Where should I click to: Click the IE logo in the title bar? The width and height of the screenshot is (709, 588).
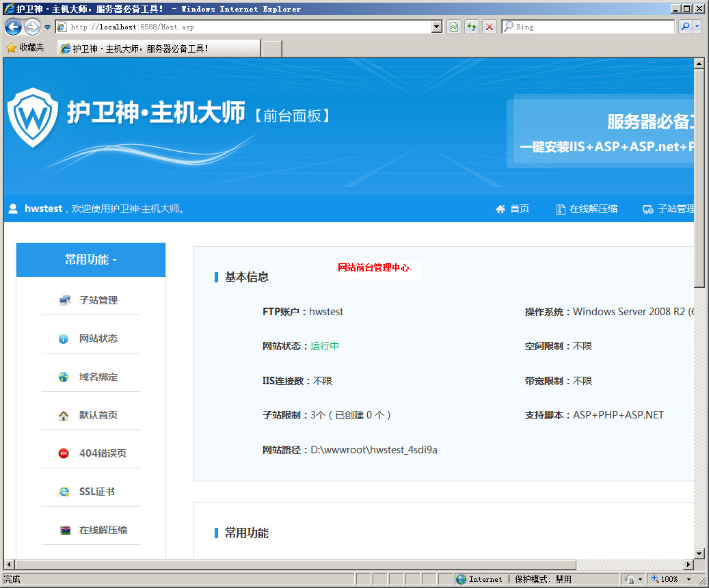click(x=9, y=9)
